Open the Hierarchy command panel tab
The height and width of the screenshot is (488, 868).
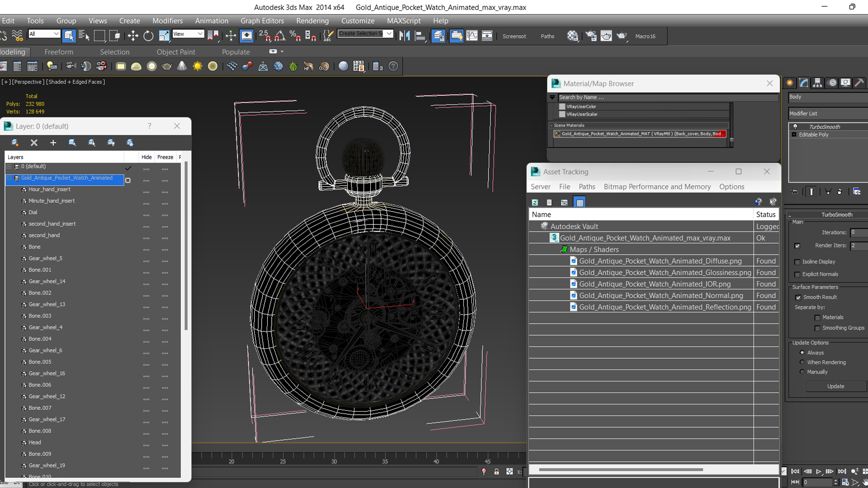pos(817,83)
